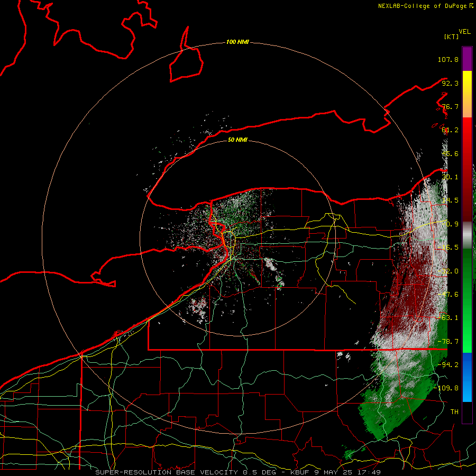Pick the blue segment of the color bar
This screenshot has height=476, width=476.
click(x=467, y=377)
